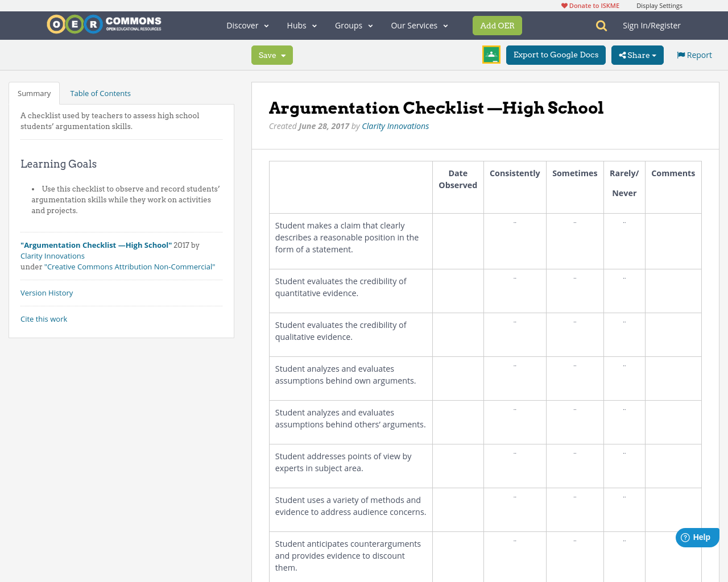Screen dimensions: 728x582
Task: Expand the Discover dropdown menu
Action: tap(247, 25)
